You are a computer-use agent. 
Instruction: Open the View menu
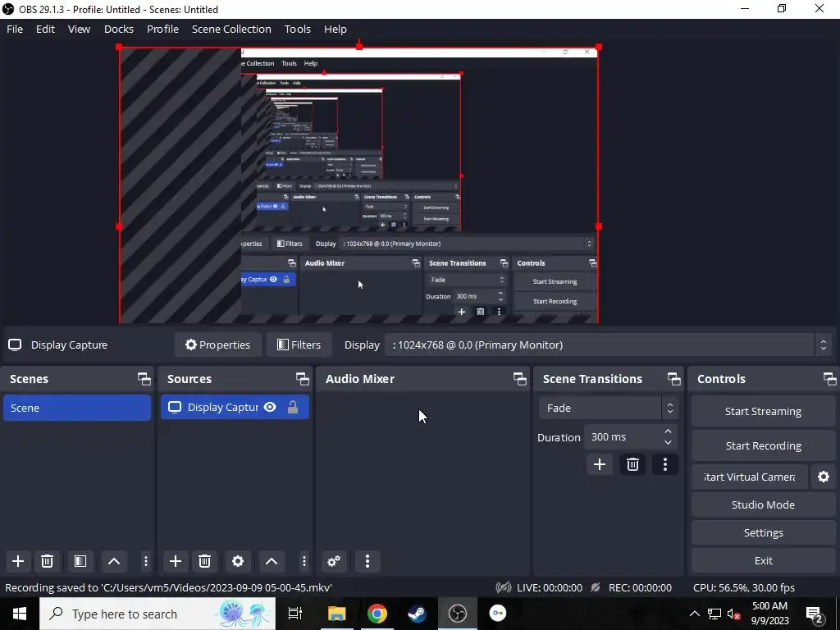click(x=79, y=29)
